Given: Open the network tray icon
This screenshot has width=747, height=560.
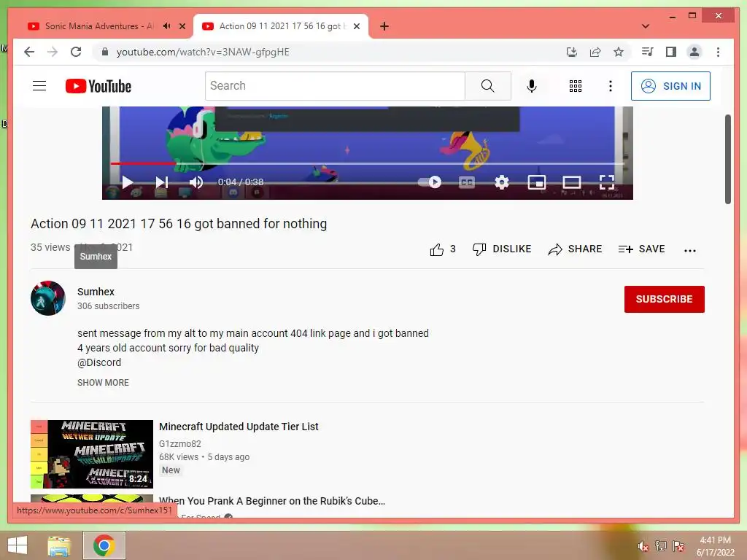Looking at the screenshot, I should (x=661, y=546).
